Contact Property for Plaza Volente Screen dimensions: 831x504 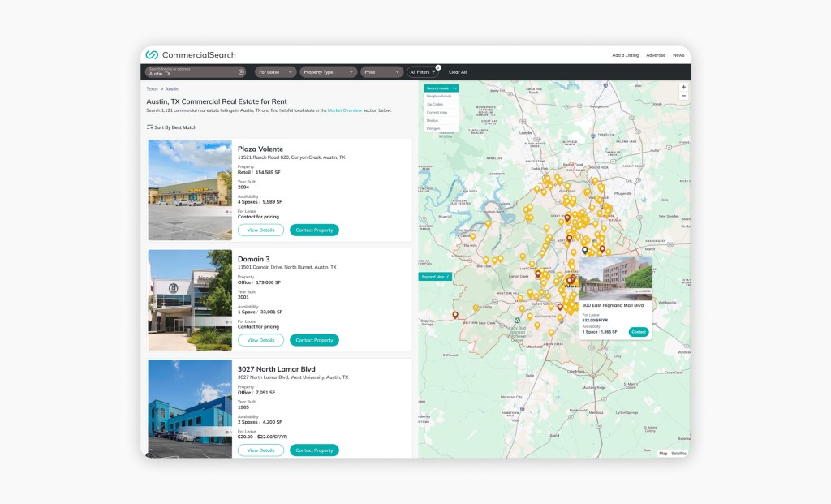314,230
